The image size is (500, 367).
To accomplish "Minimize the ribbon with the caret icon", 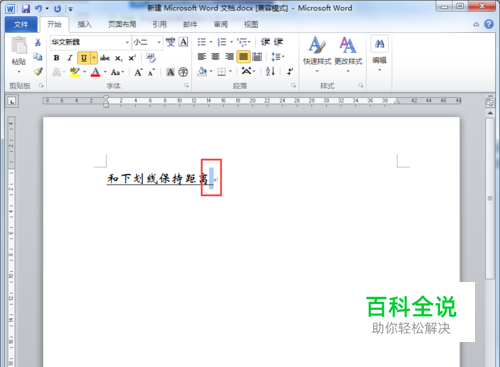I will pyautogui.click(x=476, y=24).
